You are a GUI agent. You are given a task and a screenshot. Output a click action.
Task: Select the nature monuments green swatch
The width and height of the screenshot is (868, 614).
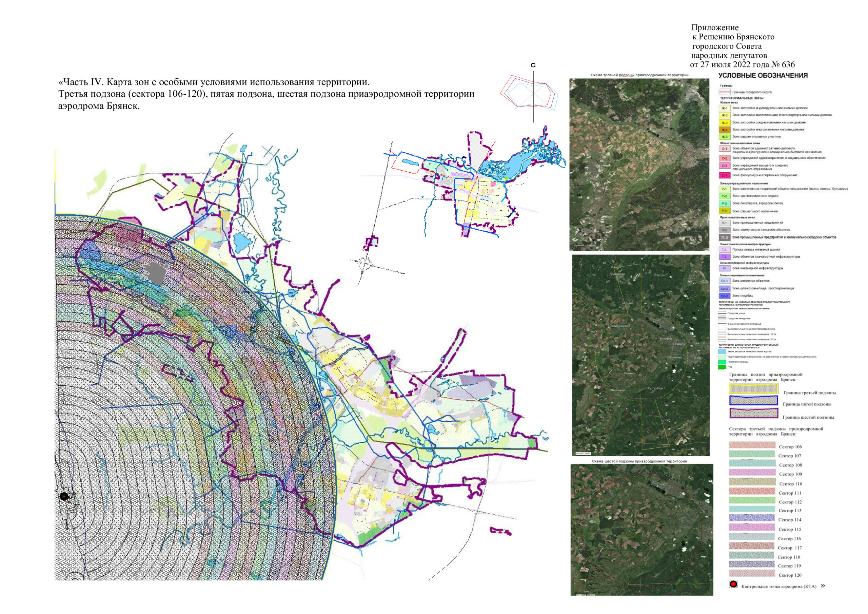pyautogui.click(x=722, y=362)
